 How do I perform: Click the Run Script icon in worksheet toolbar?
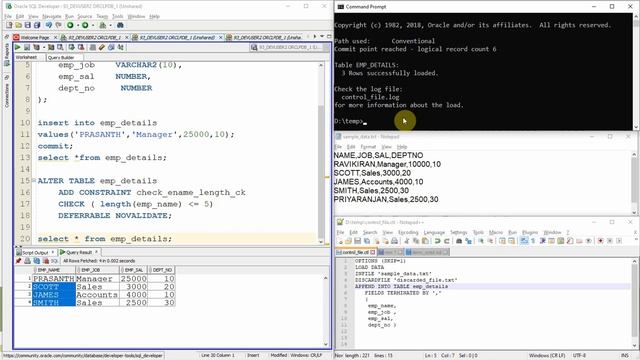(27, 47)
